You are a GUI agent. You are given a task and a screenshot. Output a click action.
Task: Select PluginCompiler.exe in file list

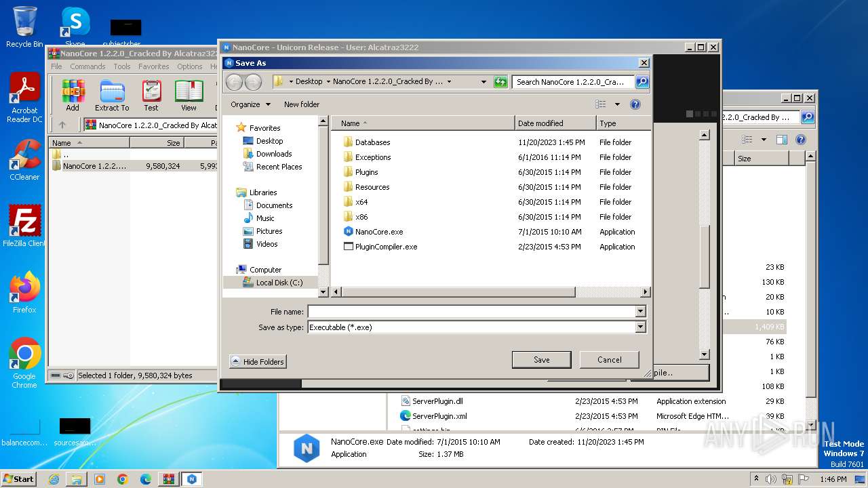point(386,247)
